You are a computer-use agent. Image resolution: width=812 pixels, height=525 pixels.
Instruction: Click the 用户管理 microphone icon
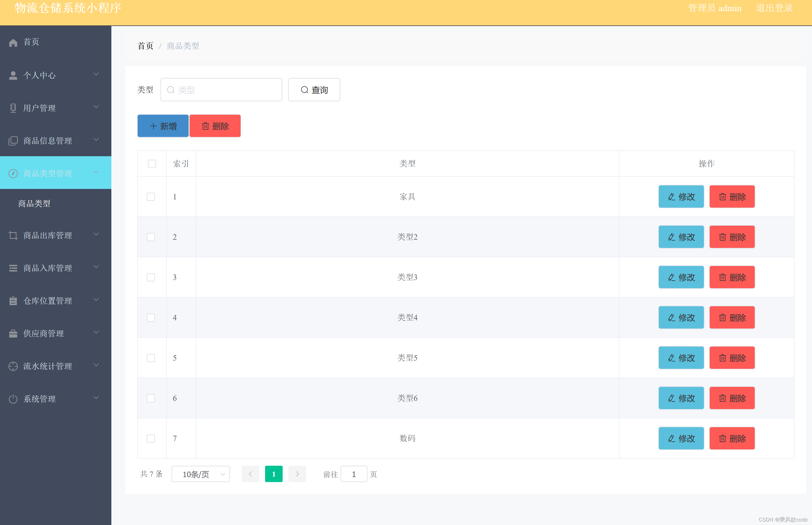(x=13, y=108)
